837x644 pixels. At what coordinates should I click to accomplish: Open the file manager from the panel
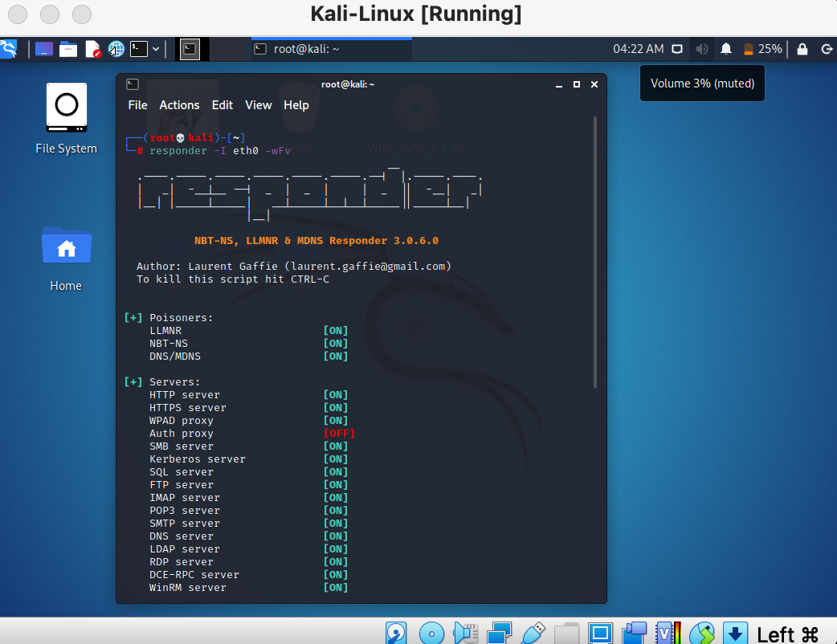[x=68, y=49]
